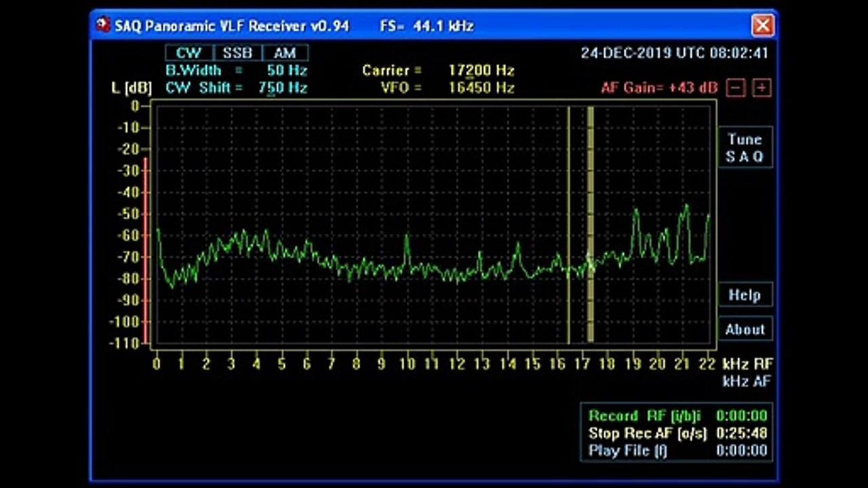
Task: Click the CW Shift 750 Hz value
Action: pos(283,88)
